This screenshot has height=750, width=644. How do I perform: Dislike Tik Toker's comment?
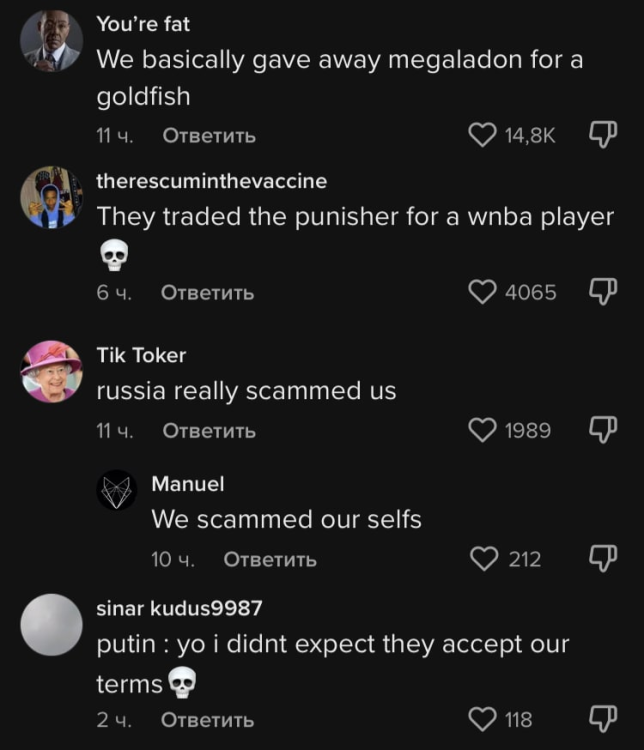tap(602, 430)
